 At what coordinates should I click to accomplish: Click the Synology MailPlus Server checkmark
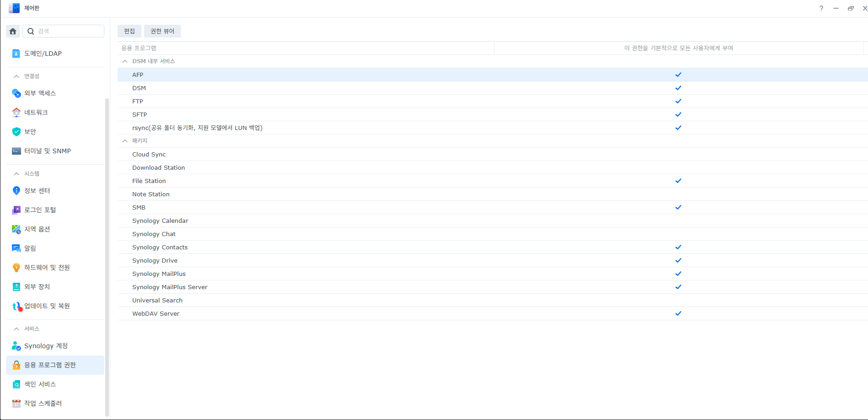pyautogui.click(x=679, y=287)
